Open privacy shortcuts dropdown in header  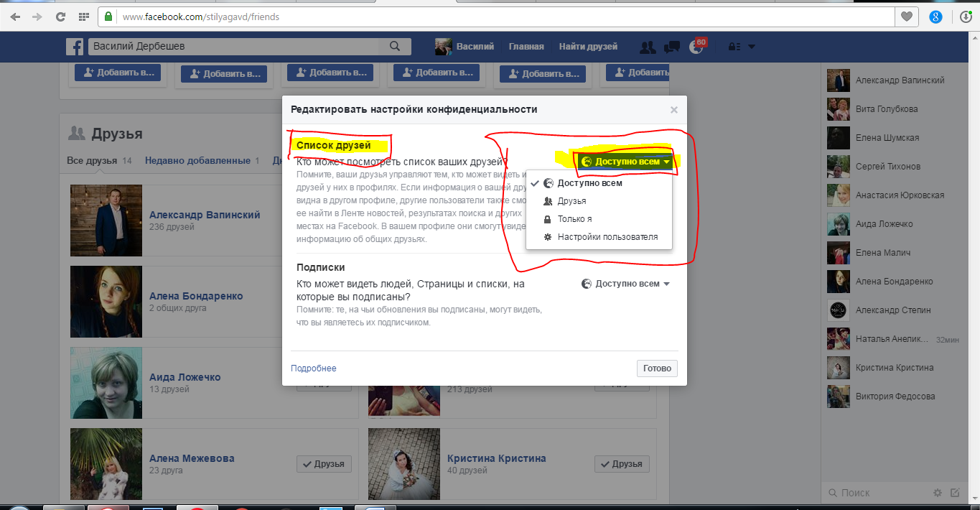[x=742, y=47]
